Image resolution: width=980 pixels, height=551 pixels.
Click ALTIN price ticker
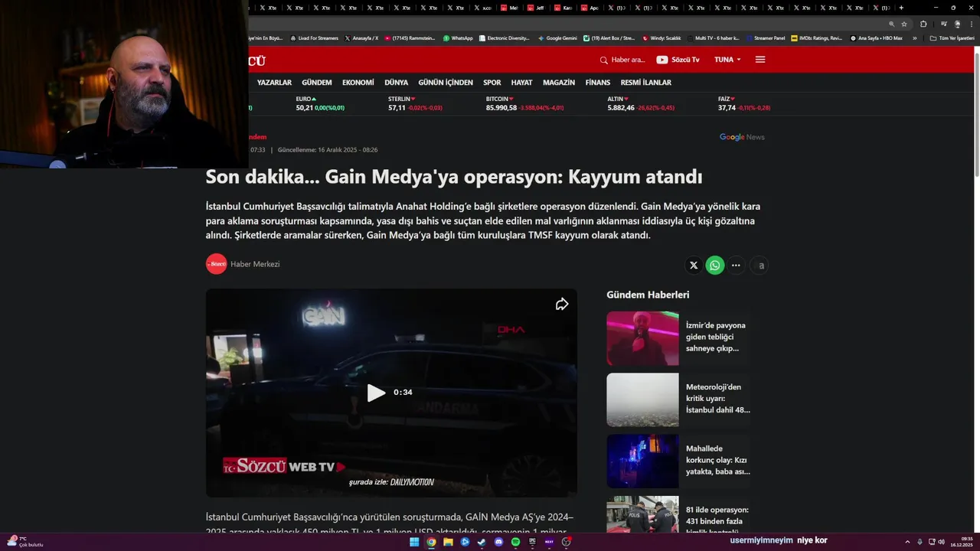[641, 103]
